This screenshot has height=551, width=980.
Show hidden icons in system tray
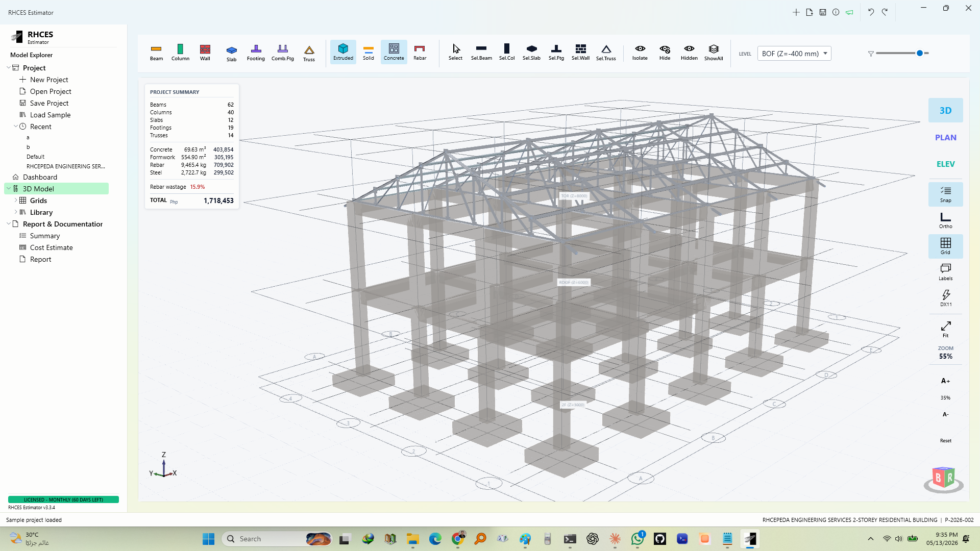click(871, 539)
